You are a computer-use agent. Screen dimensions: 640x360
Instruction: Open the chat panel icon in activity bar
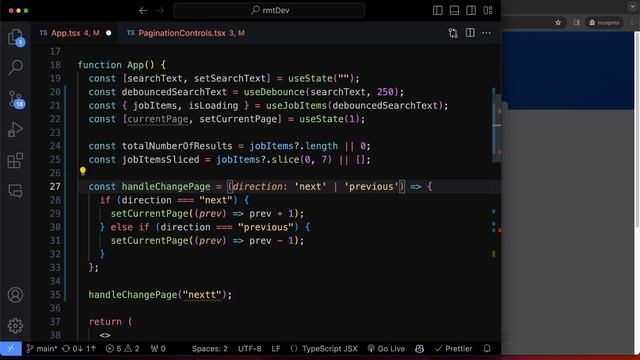[16, 191]
